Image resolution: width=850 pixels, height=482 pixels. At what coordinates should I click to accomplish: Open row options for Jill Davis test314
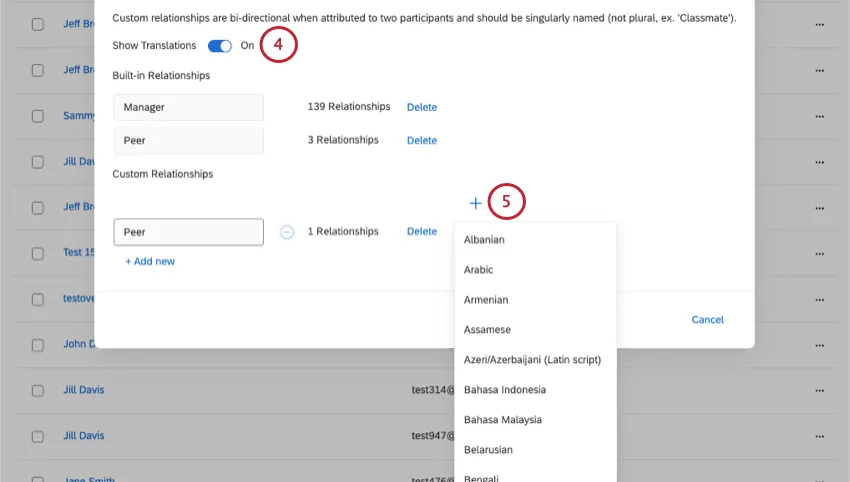[820, 390]
